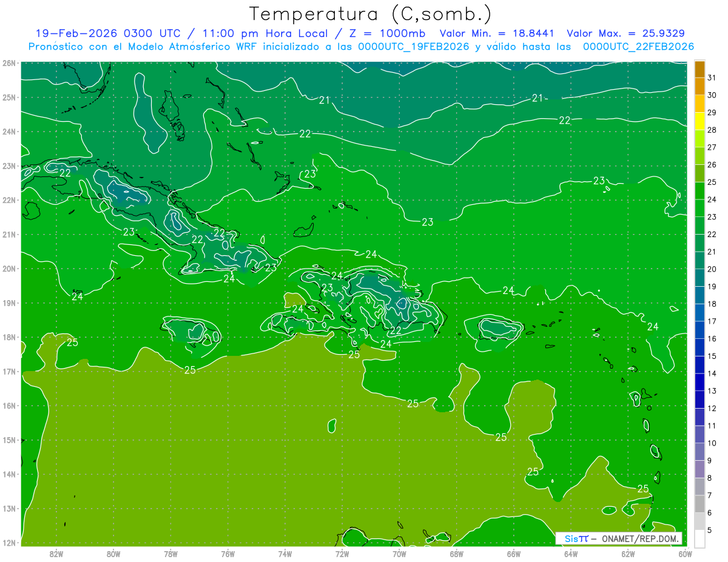This screenshot has height=562, width=728.
Task: Click the color scale label 30
Action: (712, 95)
